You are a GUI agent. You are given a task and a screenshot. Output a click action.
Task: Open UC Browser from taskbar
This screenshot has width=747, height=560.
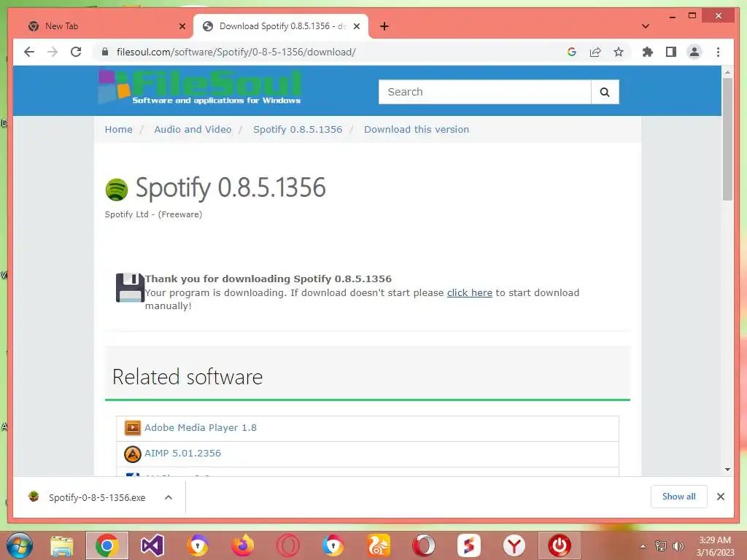[379, 545]
